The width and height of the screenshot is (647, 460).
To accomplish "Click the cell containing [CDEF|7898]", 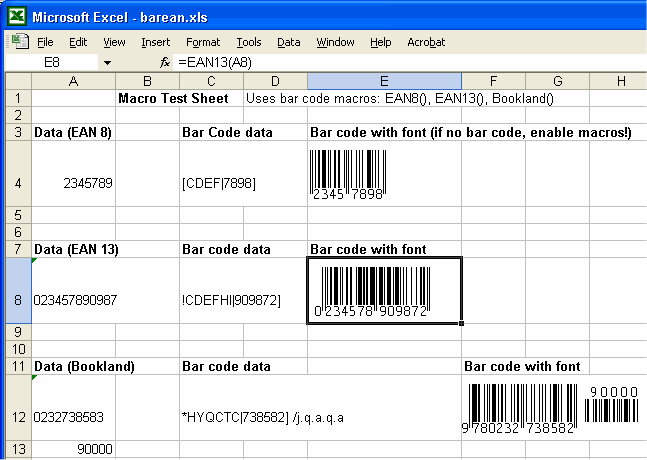I will (x=219, y=183).
